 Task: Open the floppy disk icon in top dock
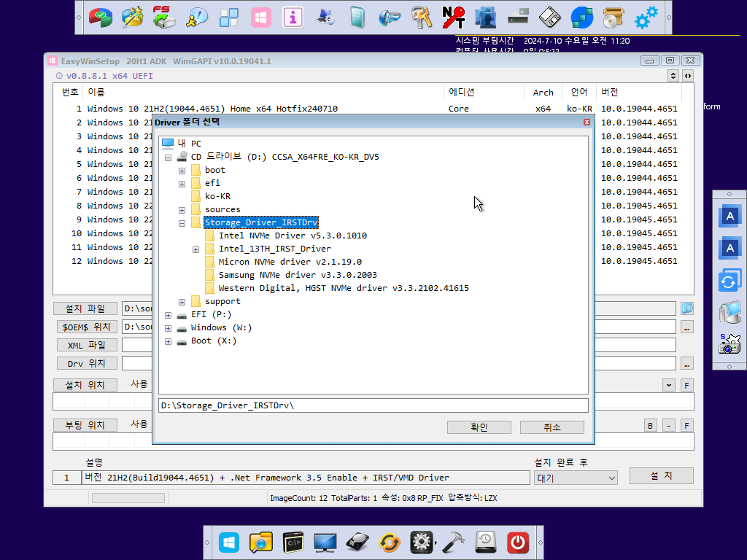(x=550, y=18)
